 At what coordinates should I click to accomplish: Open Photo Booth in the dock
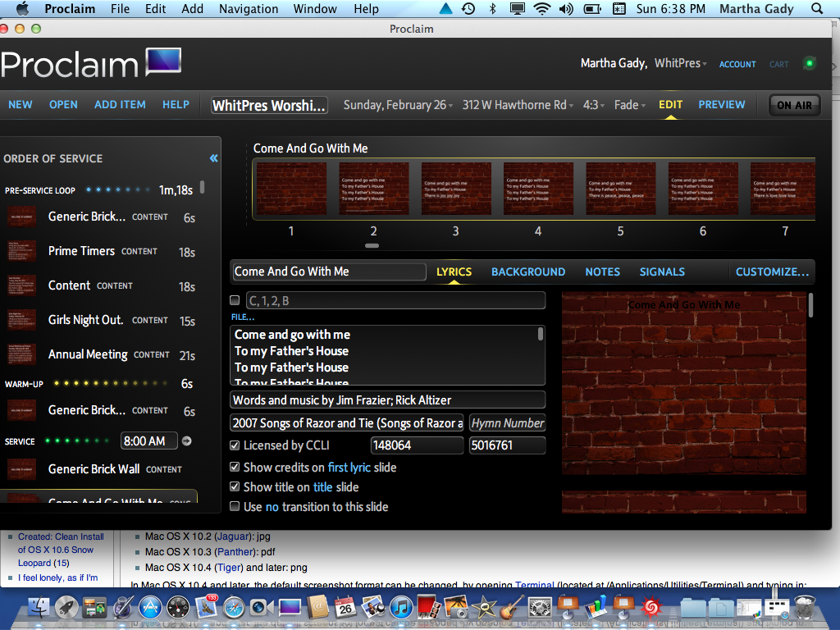(x=429, y=608)
